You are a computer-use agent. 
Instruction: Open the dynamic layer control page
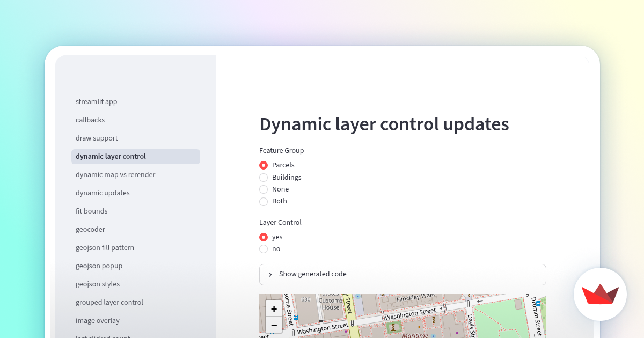coord(136,157)
